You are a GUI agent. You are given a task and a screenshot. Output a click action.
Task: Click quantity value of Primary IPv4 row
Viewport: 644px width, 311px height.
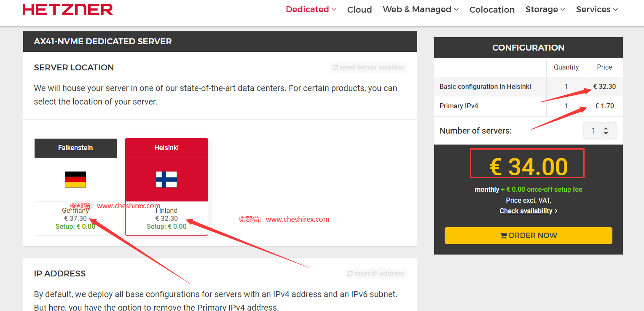(566, 106)
